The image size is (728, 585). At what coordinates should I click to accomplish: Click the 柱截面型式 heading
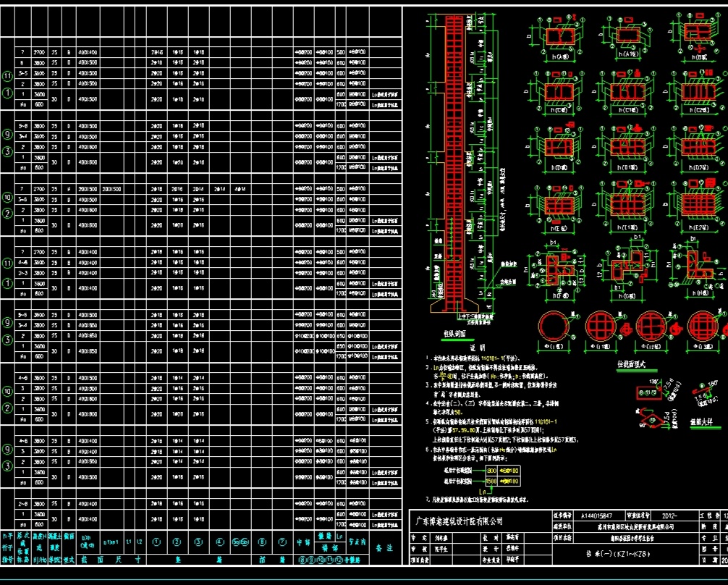[631, 365]
